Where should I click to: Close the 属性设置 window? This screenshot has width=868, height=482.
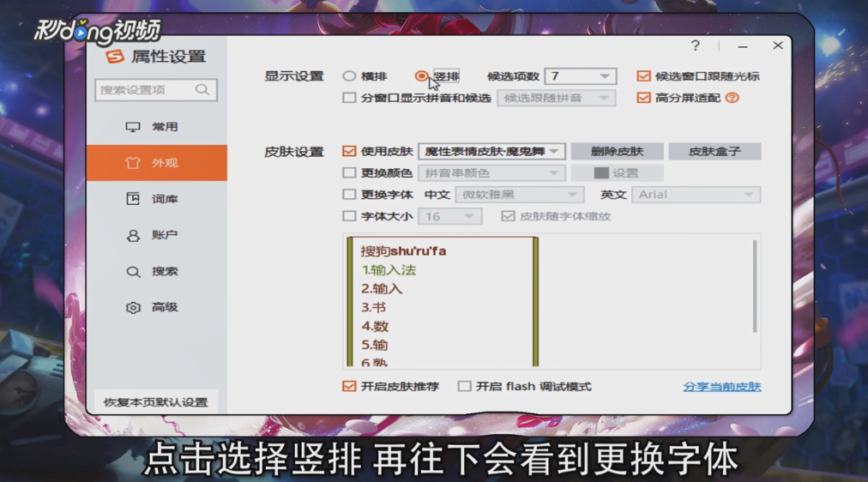click(778, 45)
